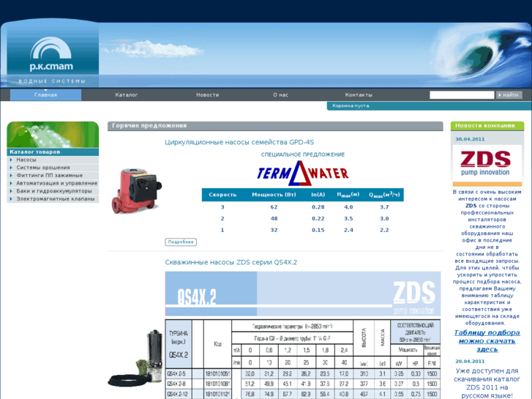Open Таблицу подбора можно скачать здесь link

(x=487, y=341)
